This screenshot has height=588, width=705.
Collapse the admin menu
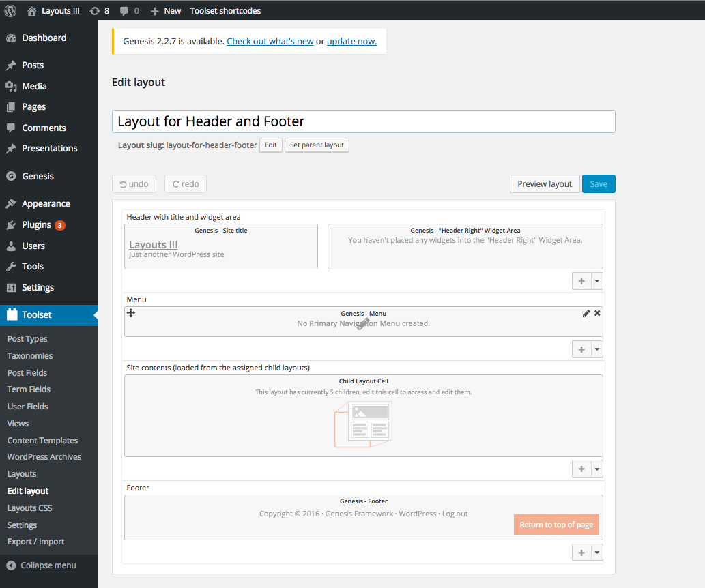click(x=42, y=565)
